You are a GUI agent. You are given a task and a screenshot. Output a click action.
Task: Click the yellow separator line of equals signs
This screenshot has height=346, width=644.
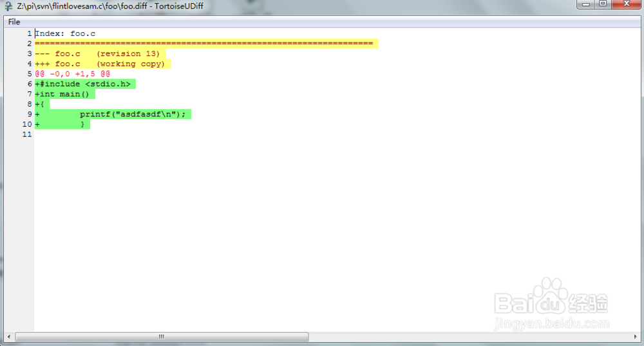point(206,44)
